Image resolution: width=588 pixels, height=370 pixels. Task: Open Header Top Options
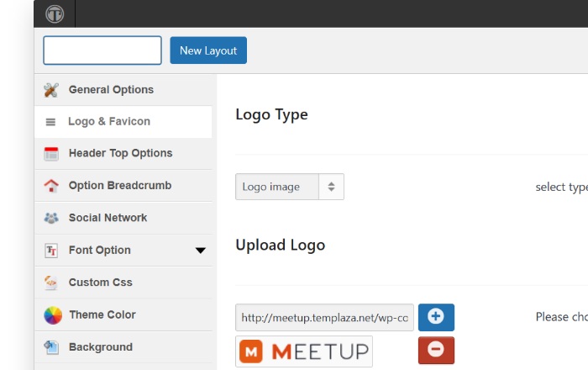click(x=123, y=154)
